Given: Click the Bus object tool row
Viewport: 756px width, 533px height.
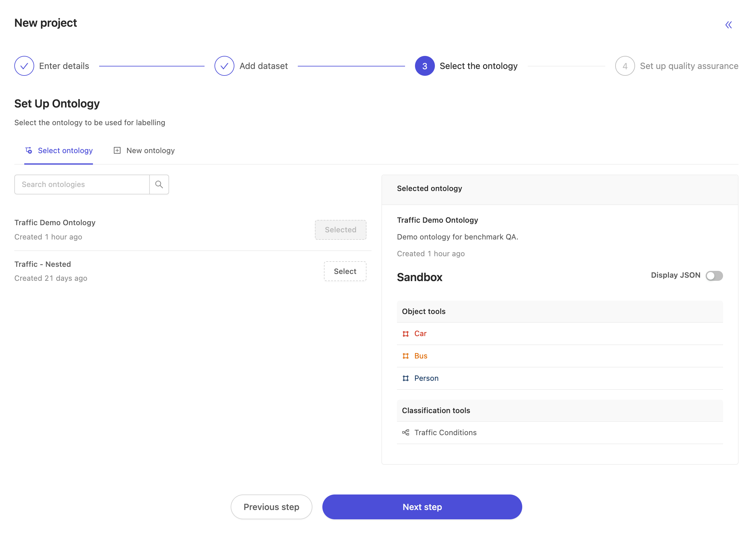Looking at the screenshot, I should click(x=560, y=356).
